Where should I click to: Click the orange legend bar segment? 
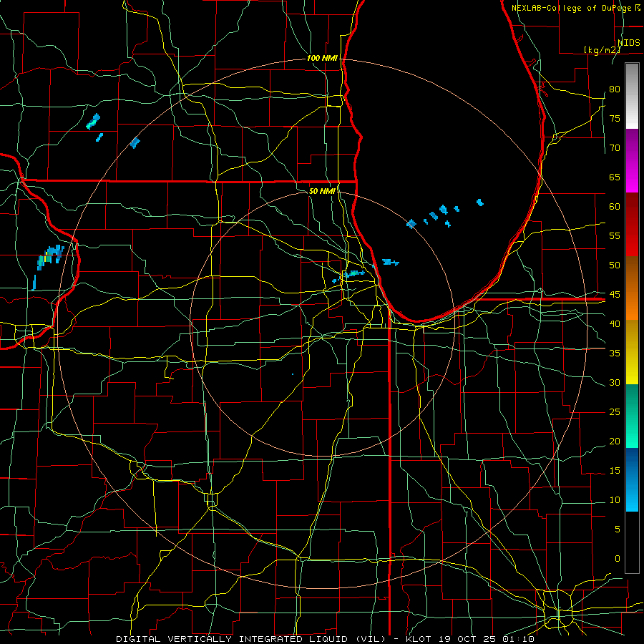[632, 288]
